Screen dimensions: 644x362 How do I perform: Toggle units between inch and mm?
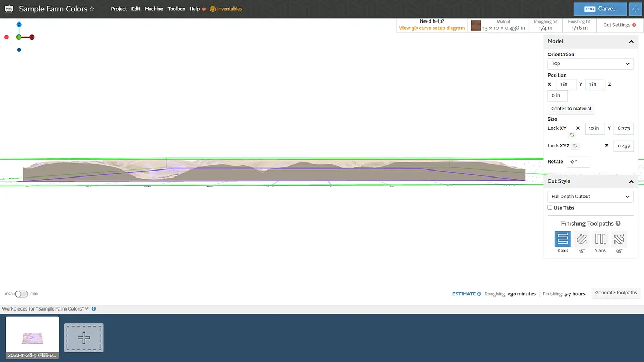point(21,294)
